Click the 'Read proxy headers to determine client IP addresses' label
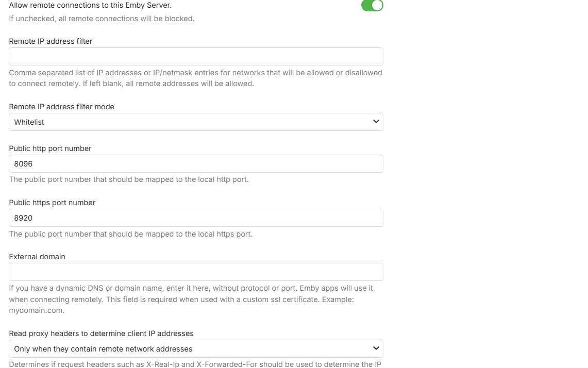The width and height of the screenshot is (588, 368). coord(101,333)
